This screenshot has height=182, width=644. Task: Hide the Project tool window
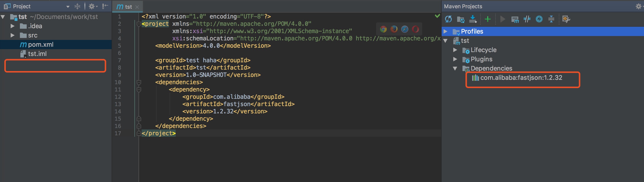pos(105,6)
